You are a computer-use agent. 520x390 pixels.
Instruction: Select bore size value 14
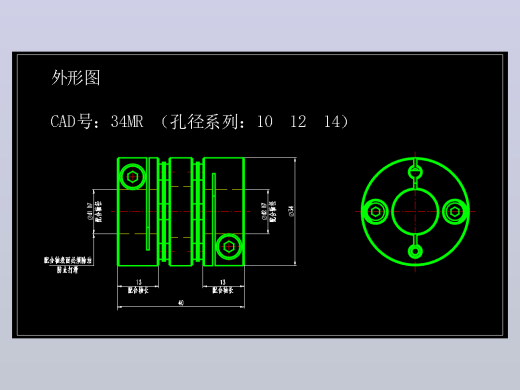tap(332, 121)
